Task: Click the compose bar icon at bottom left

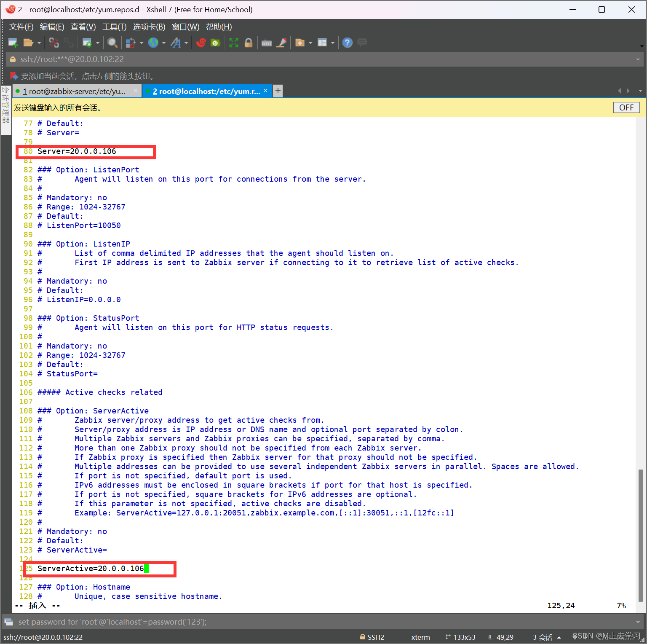Action: (8, 622)
